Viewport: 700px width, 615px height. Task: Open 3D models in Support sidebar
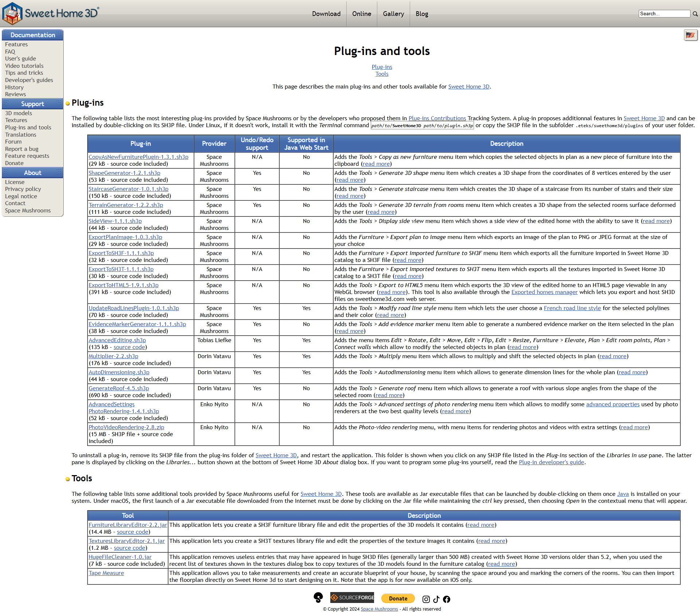19,113
